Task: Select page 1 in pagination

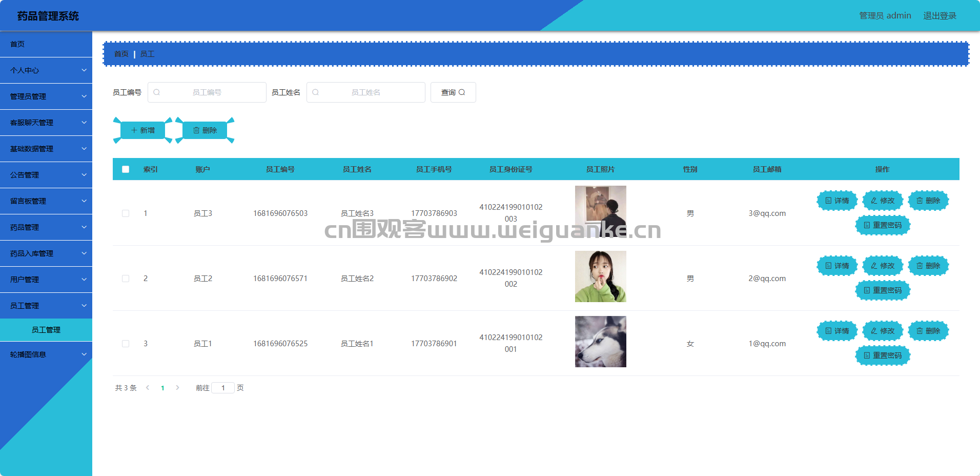Action: point(162,388)
